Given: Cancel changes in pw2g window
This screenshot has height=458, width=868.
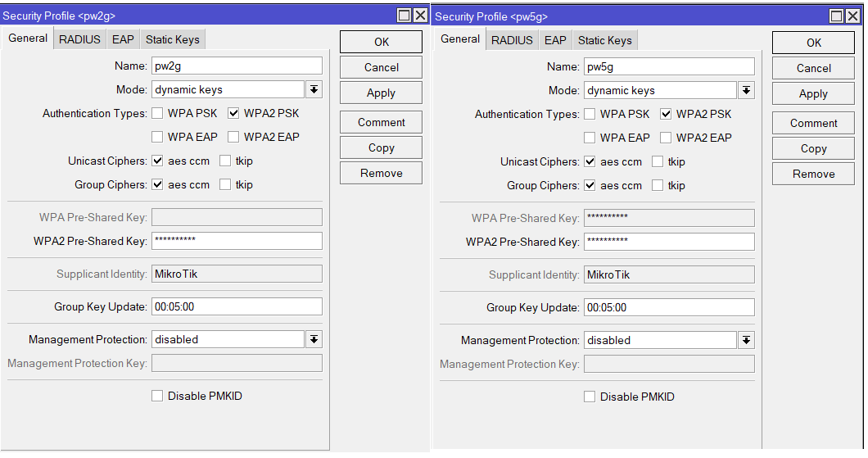Looking at the screenshot, I should pyautogui.click(x=381, y=67).
